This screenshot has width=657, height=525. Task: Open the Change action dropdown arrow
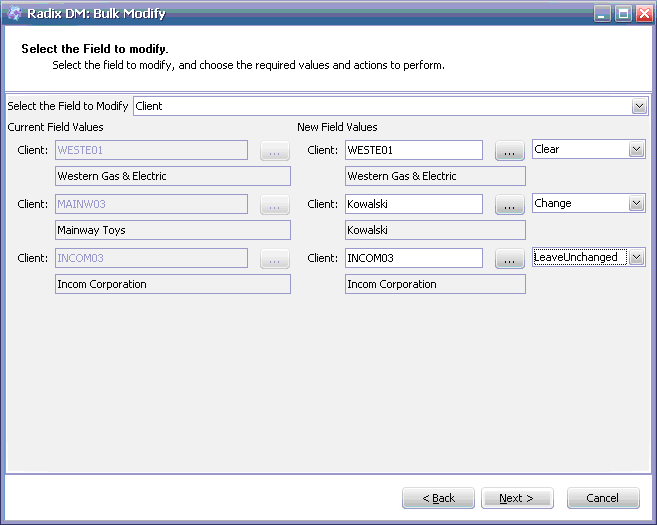click(x=636, y=203)
